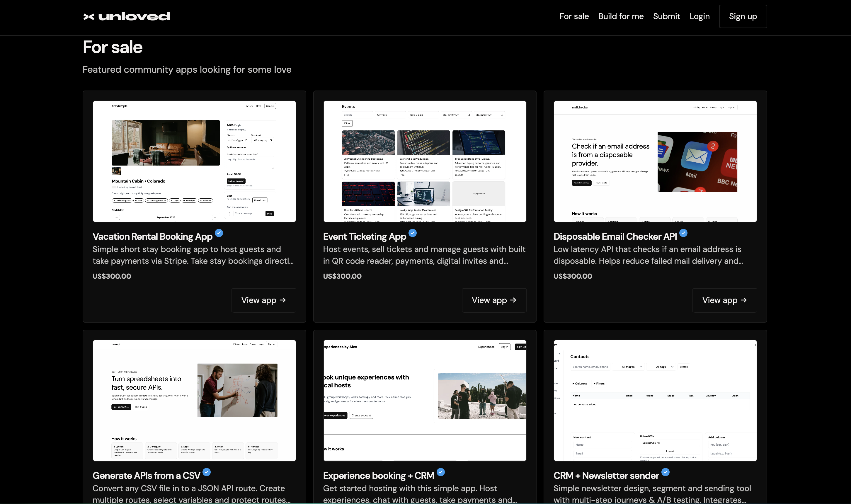
Task: Click the Login link
Action: point(699,16)
